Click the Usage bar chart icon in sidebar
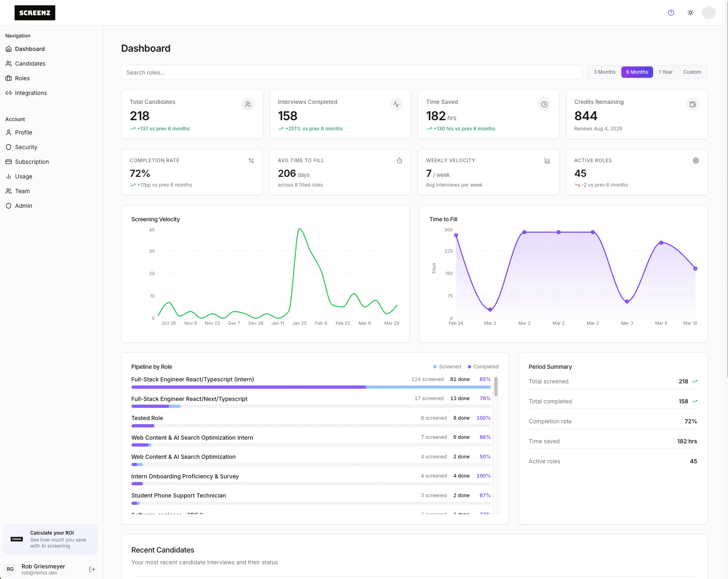This screenshot has width=728, height=579. (9, 176)
